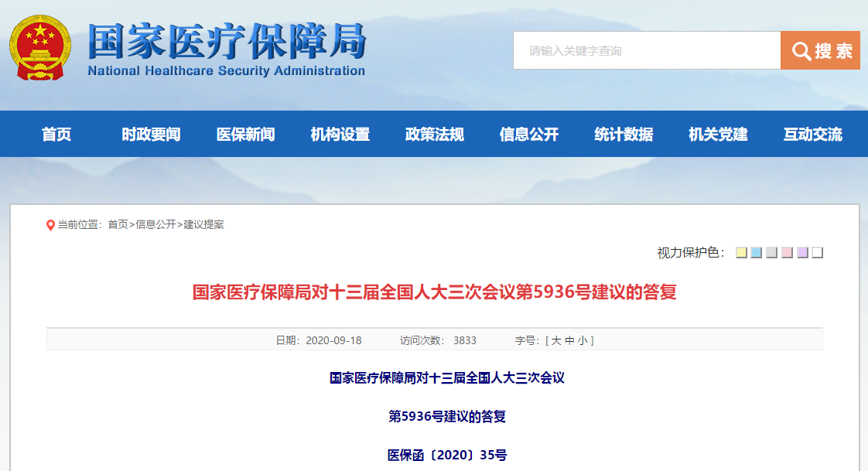The height and width of the screenshot is (471, 868).
Task: Select the pink eye-protection color swatch
Action: click(x=788, y=253)
